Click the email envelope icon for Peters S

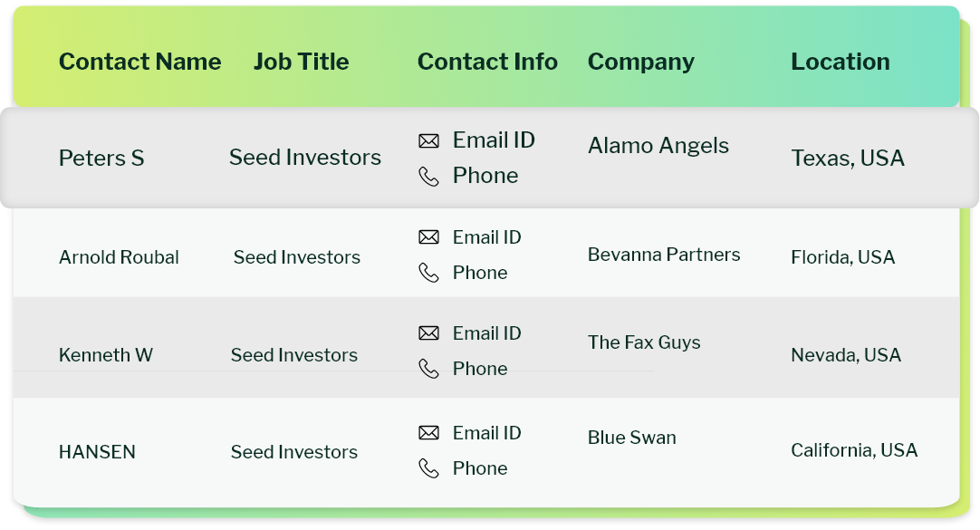(428, 140)
